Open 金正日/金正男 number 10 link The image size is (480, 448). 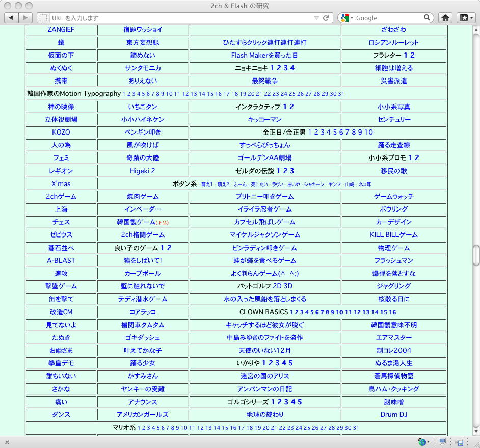tap(368, 133)
